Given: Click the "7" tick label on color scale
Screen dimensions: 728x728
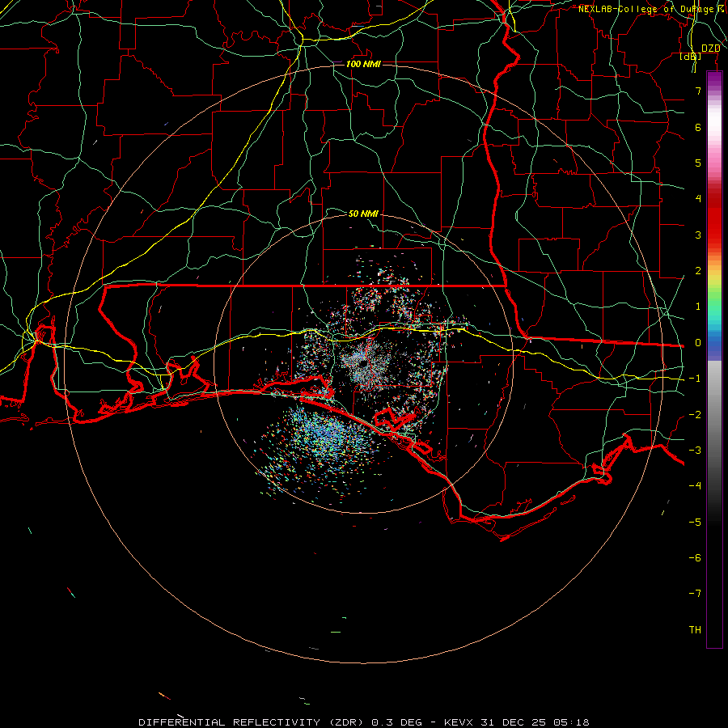Looking at the screenshot, I should click(x=698, y=91).
